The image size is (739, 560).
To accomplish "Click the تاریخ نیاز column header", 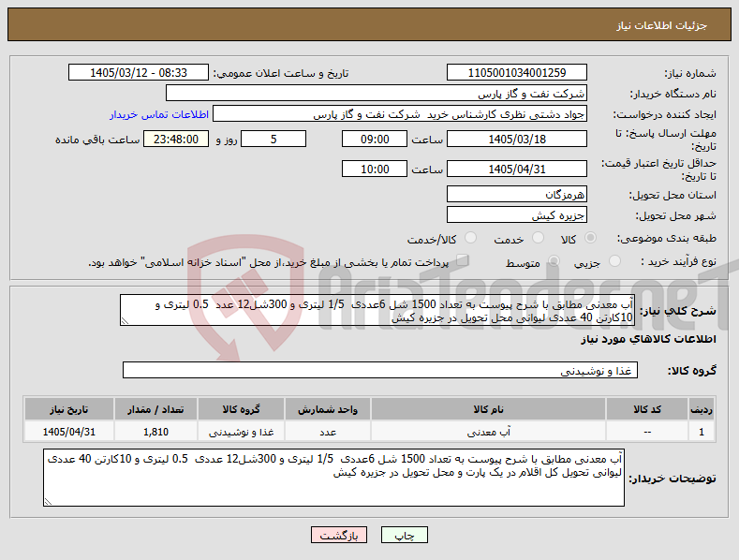I will click(x=68, y=409).
